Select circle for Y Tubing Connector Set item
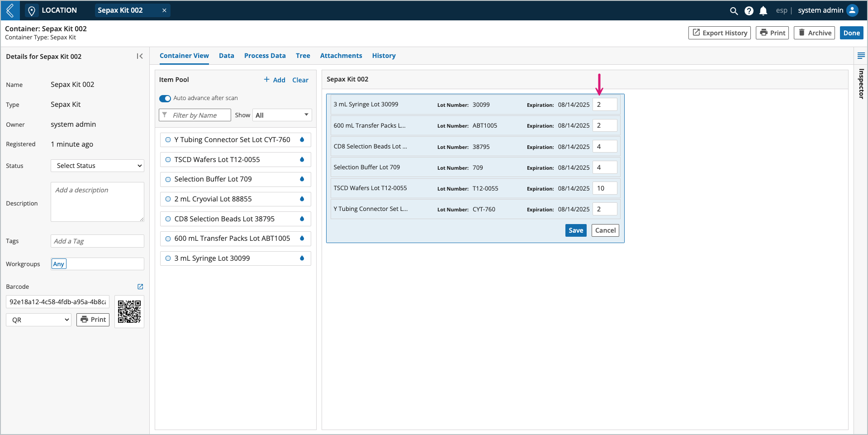The height and width of the screenshot is (435, 868). 168,140
